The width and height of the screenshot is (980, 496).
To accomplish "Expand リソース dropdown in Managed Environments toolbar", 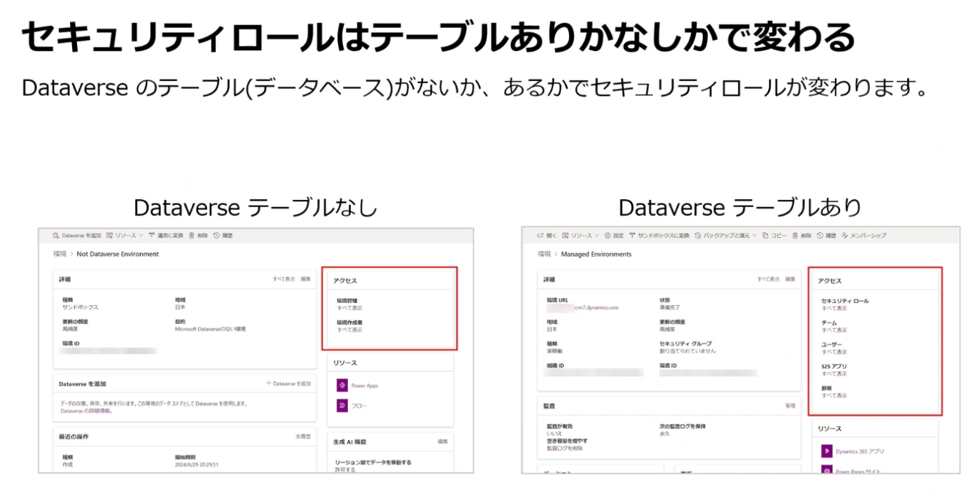I will (x=580, y=236).
